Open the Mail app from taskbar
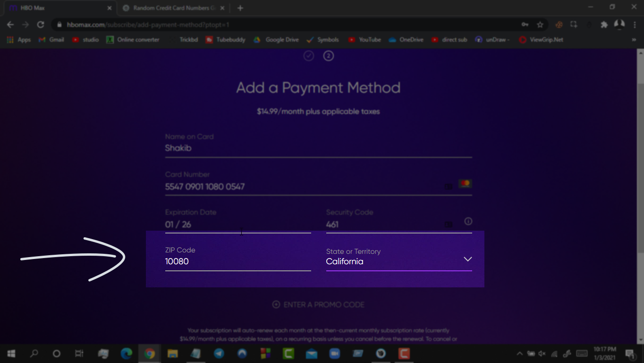Screen dimensions: 644x363 311,354
